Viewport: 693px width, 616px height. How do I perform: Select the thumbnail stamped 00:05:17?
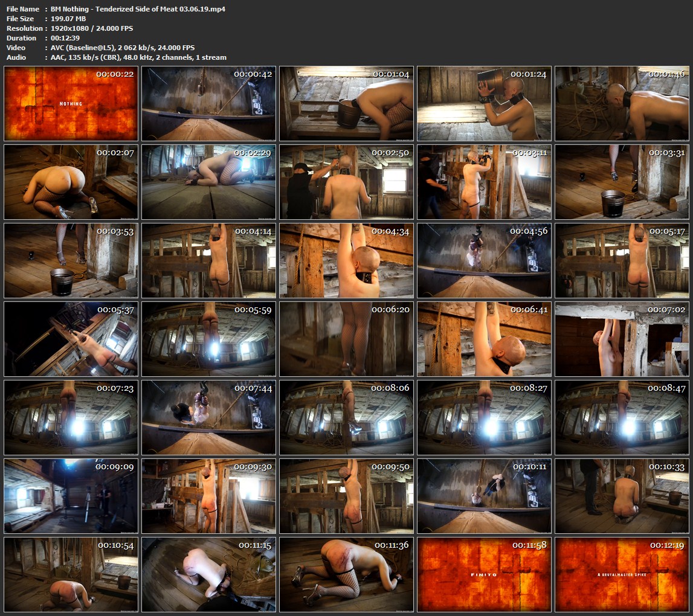coord(622,261)
